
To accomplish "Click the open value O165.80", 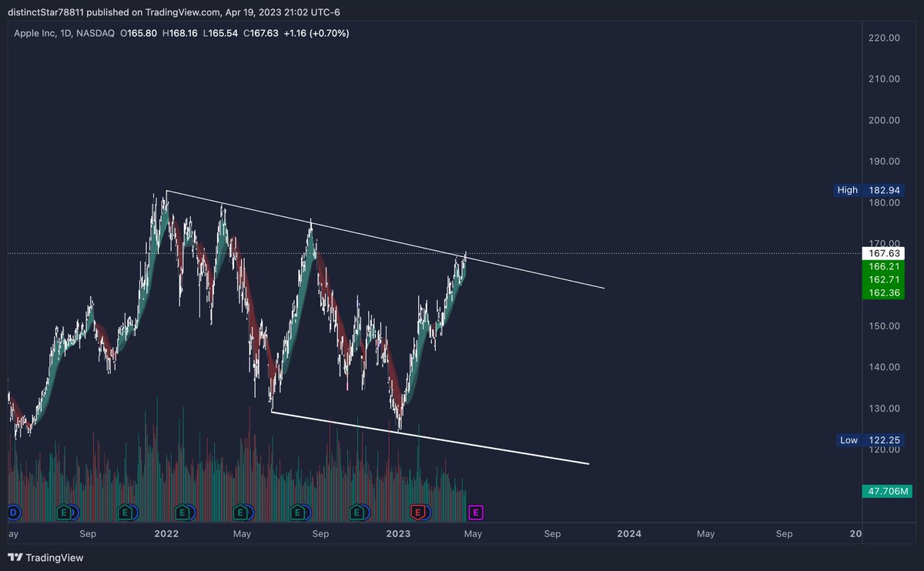I will [138, 33].
